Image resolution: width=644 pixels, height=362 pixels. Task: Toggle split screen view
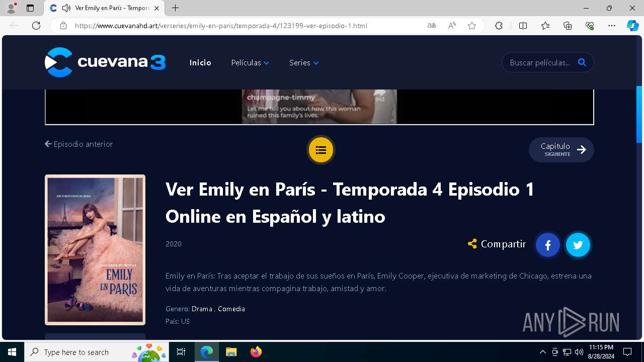(523, 26)
